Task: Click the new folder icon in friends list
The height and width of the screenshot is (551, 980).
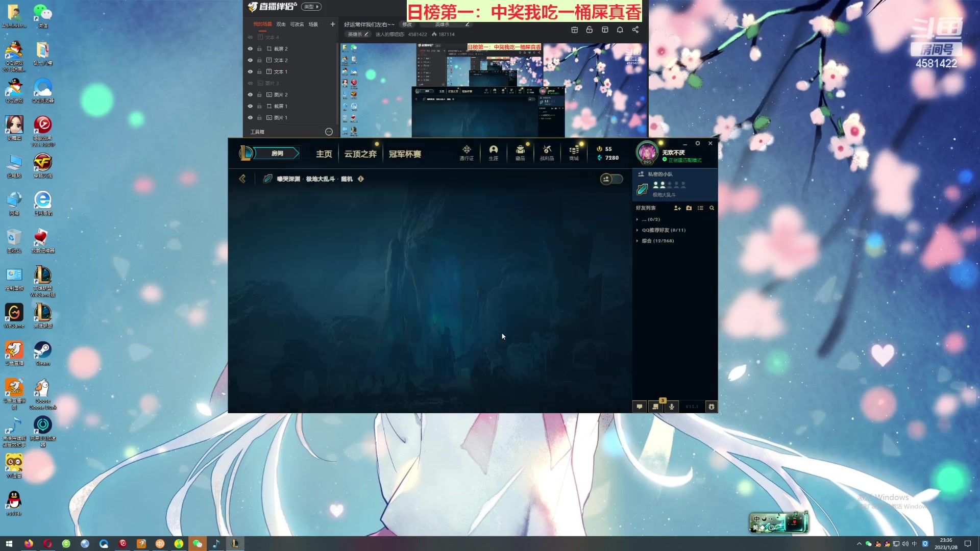Action: click(x=689, y=208)
